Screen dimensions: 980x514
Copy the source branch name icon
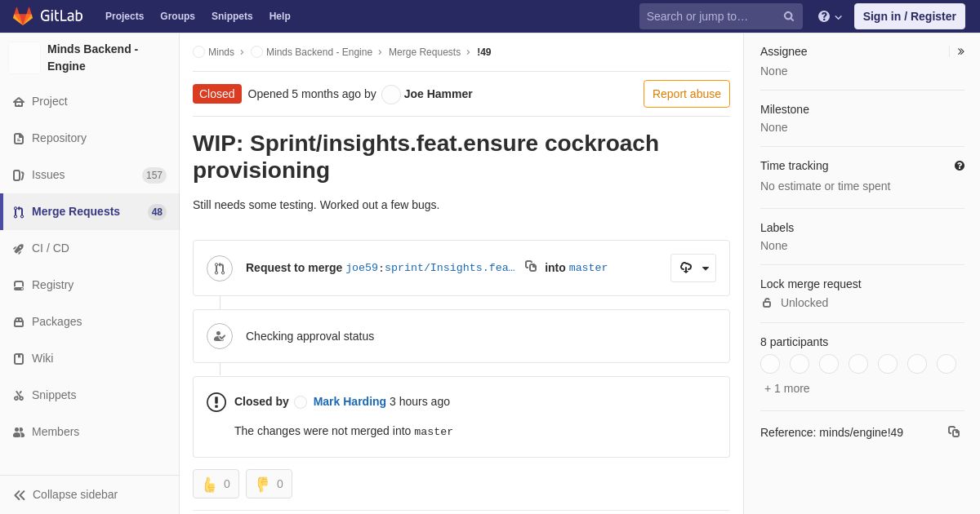point(531,266)
